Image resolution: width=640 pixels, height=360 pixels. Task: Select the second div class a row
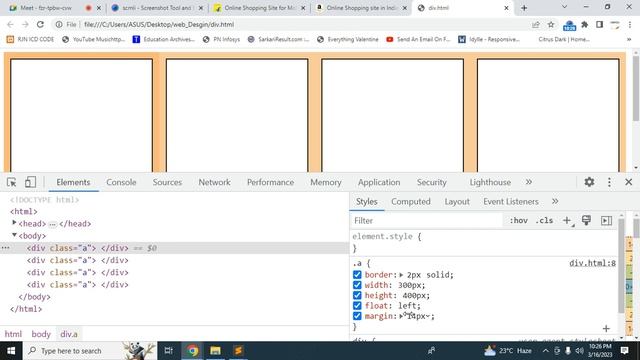[x=78, y=260]
